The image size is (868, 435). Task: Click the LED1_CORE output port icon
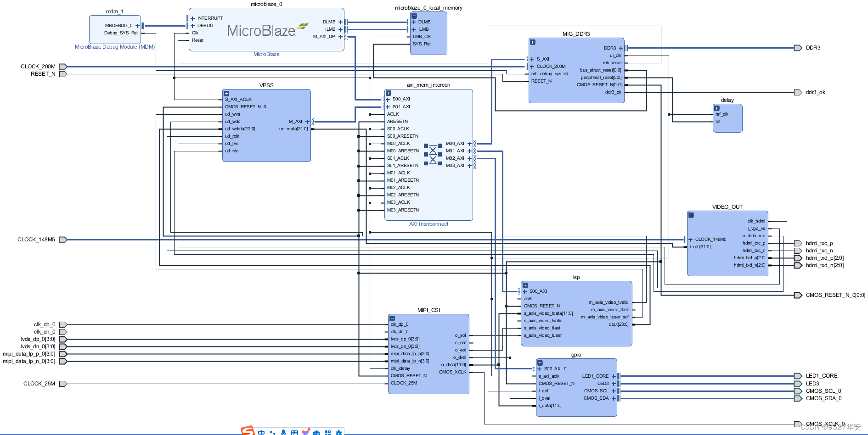click(798, 376)
